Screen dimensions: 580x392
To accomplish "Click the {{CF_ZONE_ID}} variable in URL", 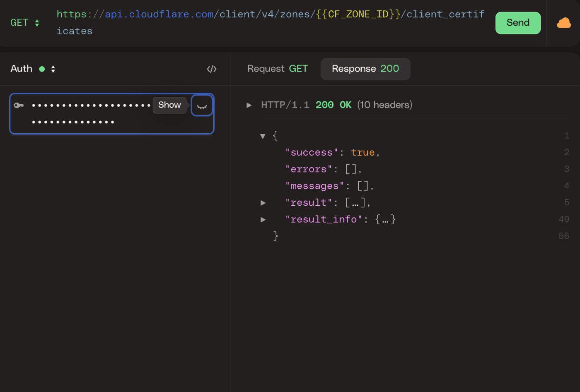I will pyautogui.click(x=358, y=14).
